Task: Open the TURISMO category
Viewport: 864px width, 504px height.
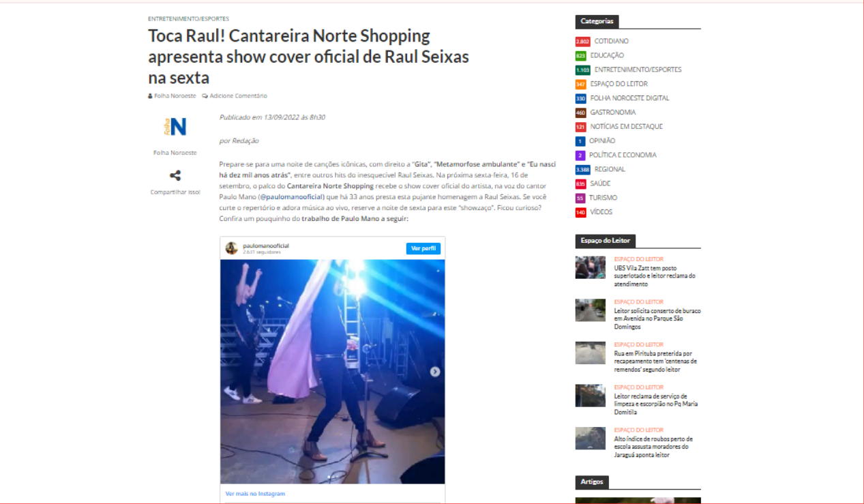Action: 604,198
